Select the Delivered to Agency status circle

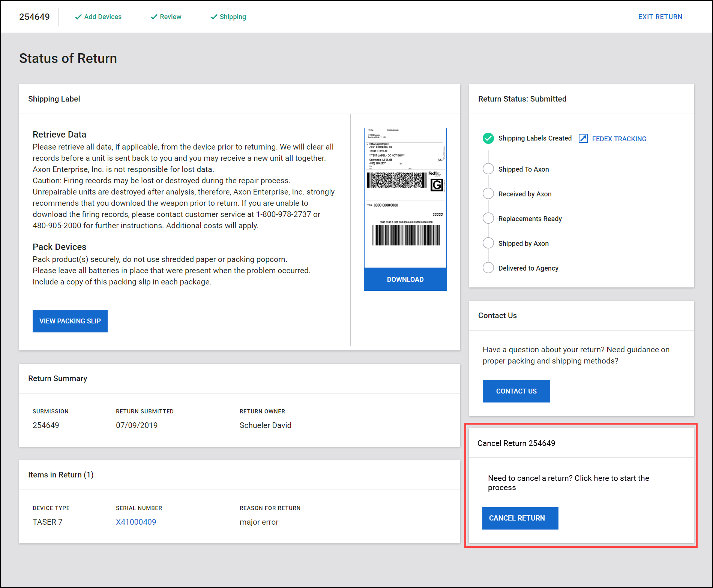[488, 268]
